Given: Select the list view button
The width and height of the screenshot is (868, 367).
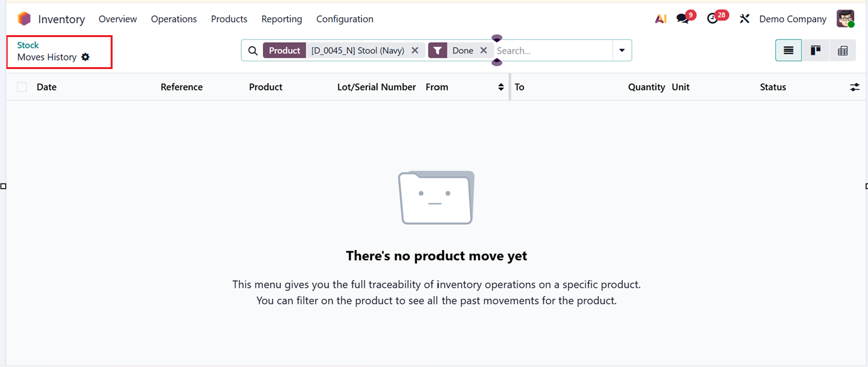Looking at the screenshot, I should (789, 51).
